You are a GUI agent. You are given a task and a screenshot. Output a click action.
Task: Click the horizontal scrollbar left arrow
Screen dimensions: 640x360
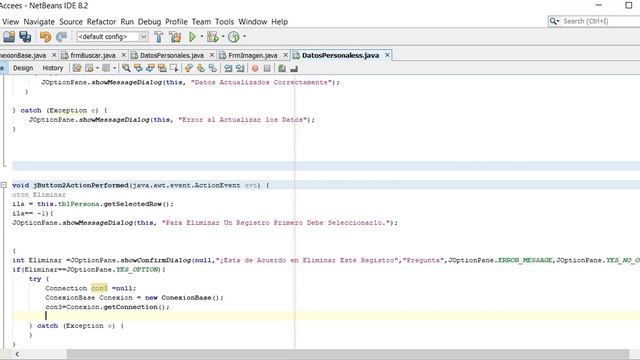click(x=17, y=354)
